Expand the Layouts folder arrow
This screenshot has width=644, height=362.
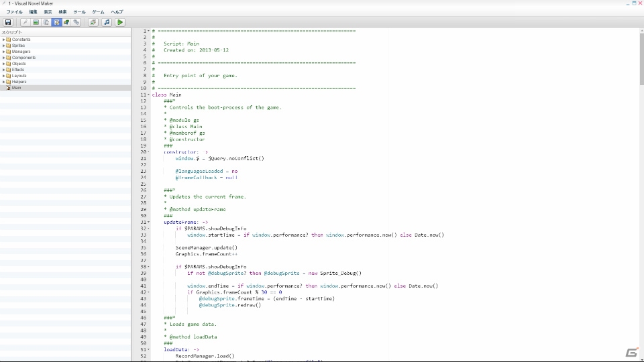point(4,76)
